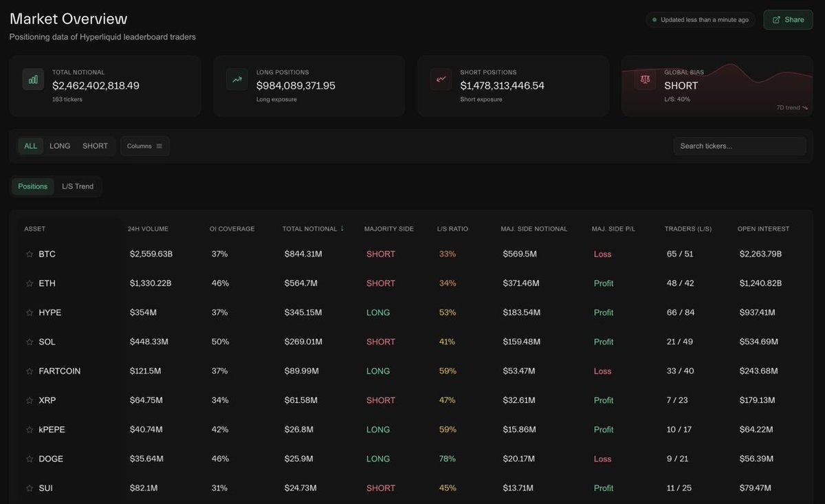Sort by the ASSET column header
The image size is (825, 504).
35,229
